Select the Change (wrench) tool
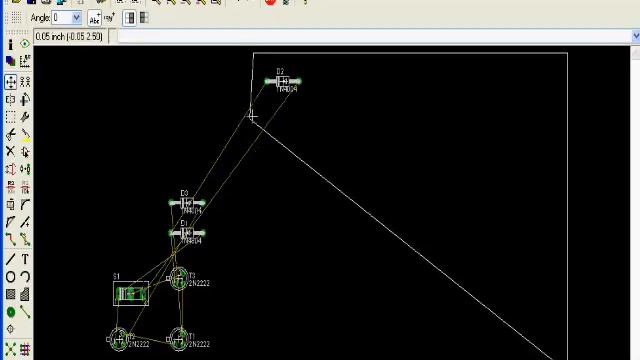Image resolution: width=640 pixels, height=360 pixels. [25, 117]
